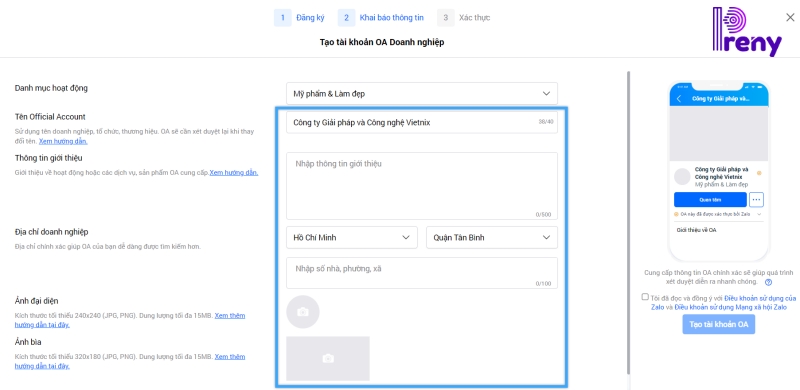Open the Mỹ phẩm & Làm đẹp dropdown

tap(421, 94)
